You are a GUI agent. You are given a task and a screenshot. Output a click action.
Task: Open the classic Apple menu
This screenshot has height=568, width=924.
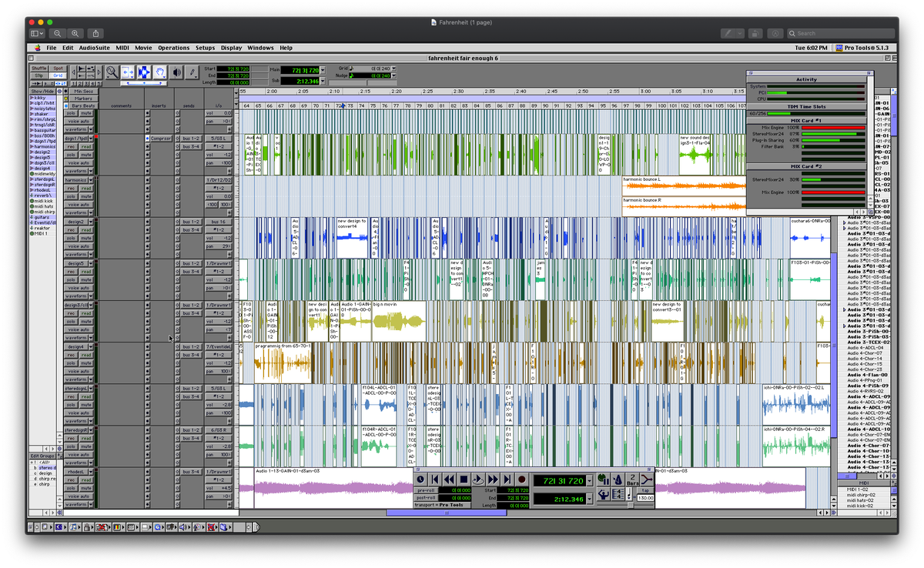point(37,48)
